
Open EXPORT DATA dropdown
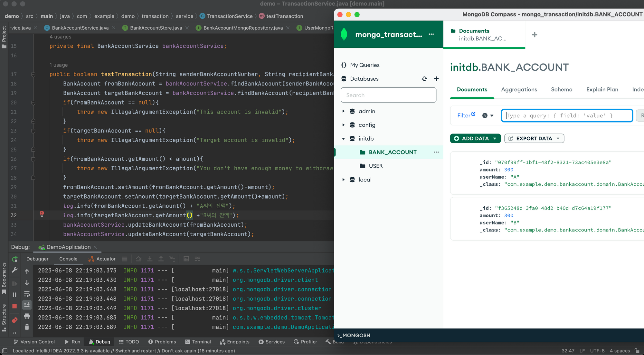coord(534,138)
